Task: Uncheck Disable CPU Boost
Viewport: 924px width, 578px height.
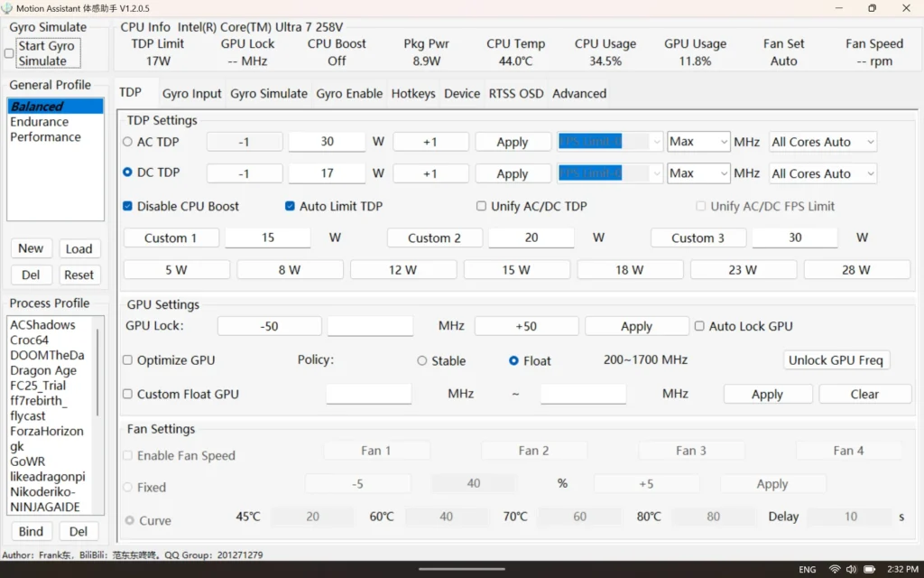Action: click(x=128, y=206)
